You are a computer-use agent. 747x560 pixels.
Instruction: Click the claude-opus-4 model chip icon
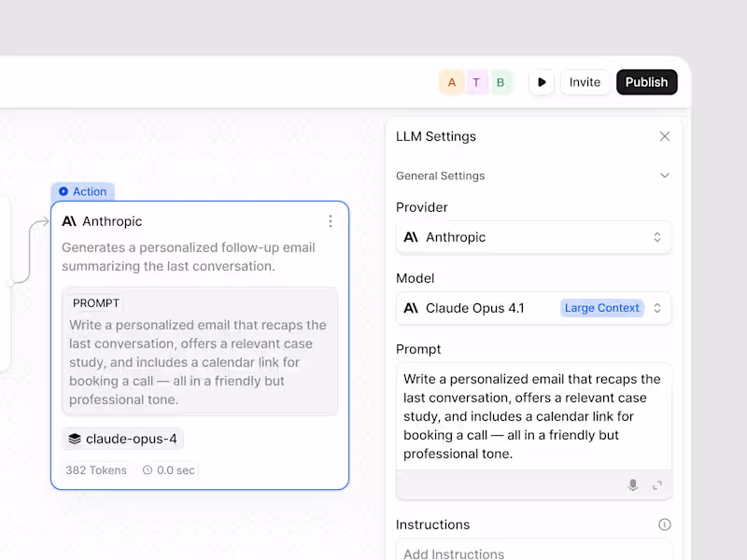click(x=76, y=439)
